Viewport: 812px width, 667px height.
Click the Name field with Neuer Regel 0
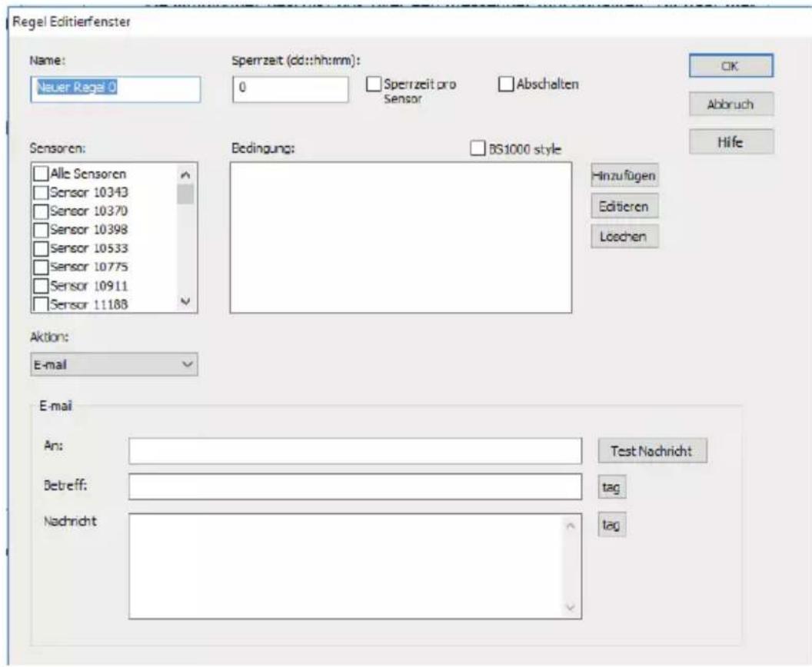click(115, 89)
